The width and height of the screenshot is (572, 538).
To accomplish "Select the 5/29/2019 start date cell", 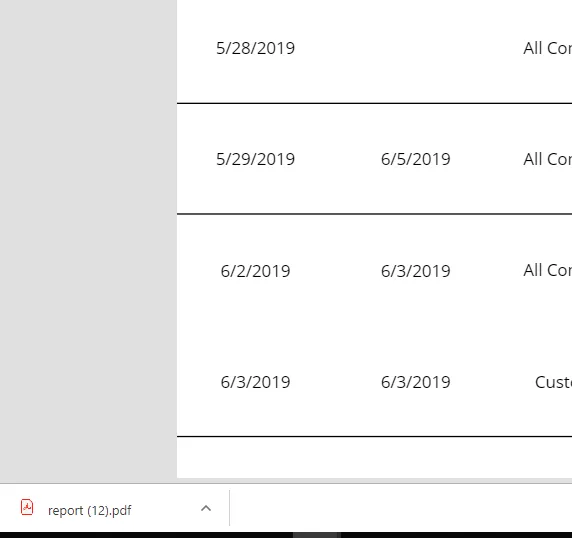I will (255, 159).
